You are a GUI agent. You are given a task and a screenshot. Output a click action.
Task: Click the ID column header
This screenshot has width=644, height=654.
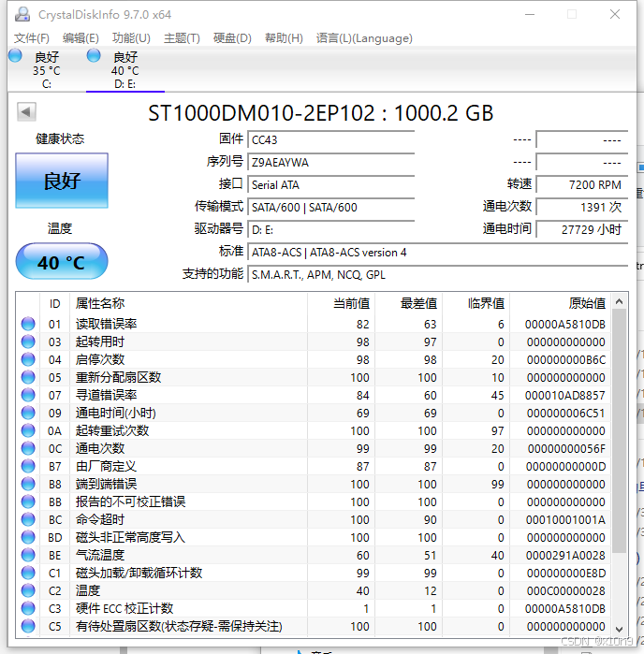click(54, 303)
